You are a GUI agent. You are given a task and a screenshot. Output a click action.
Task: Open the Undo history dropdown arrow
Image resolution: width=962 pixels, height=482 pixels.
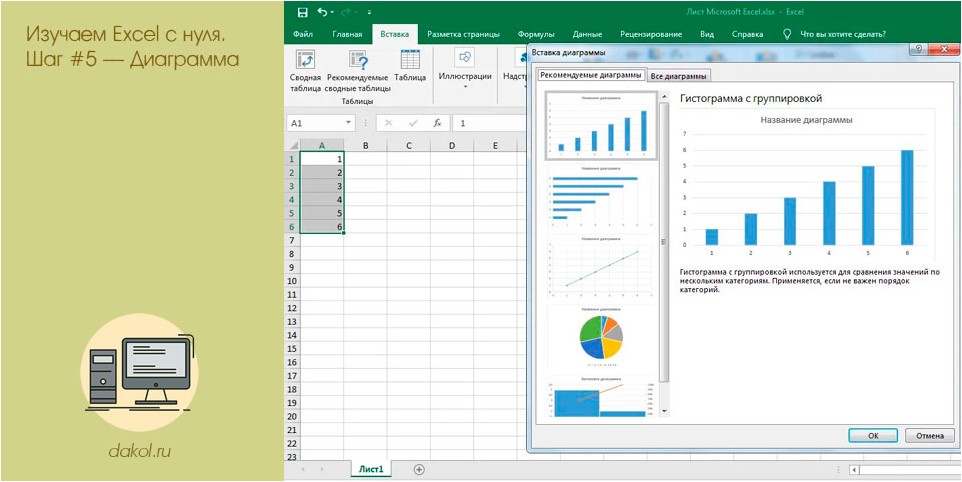pos(332,12)
